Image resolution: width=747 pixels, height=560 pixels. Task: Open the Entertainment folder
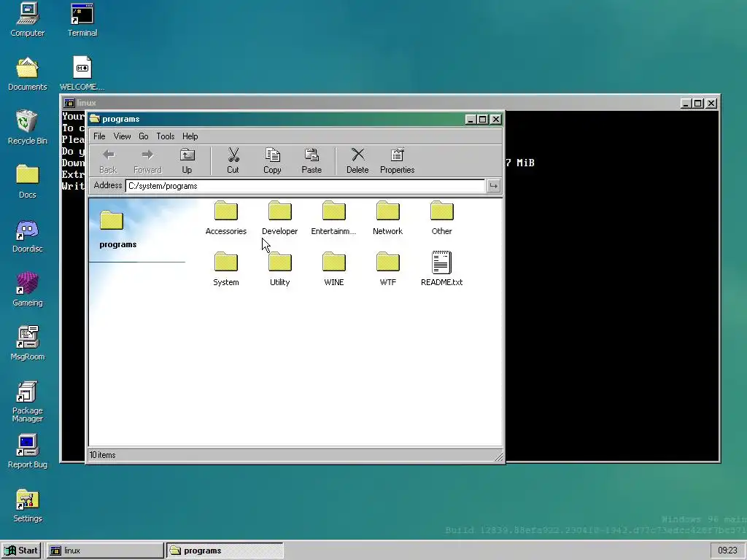tap(333, 218)
